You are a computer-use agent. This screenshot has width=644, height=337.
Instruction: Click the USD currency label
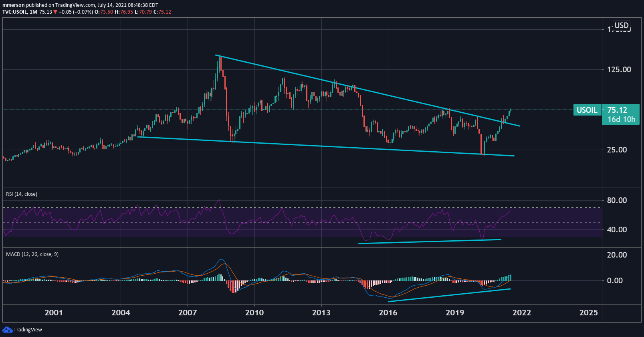(622, 25)
